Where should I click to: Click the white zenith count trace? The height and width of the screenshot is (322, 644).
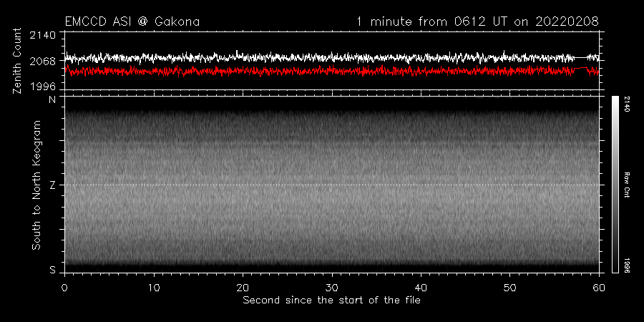pyautogui.click(x=332, y=57)
